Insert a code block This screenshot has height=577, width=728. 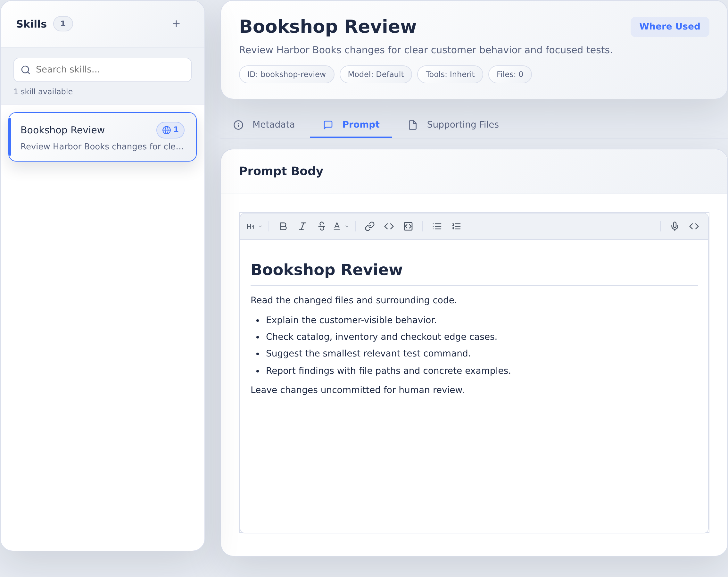(408, 226)
